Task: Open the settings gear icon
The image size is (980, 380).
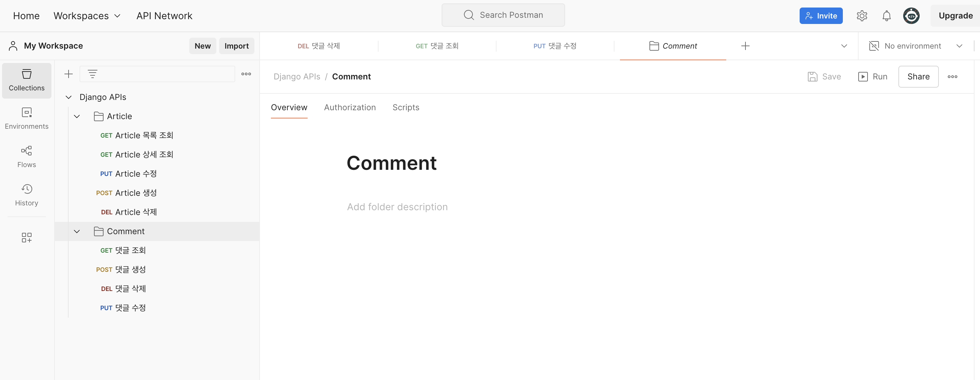Action: pos(862,16)
